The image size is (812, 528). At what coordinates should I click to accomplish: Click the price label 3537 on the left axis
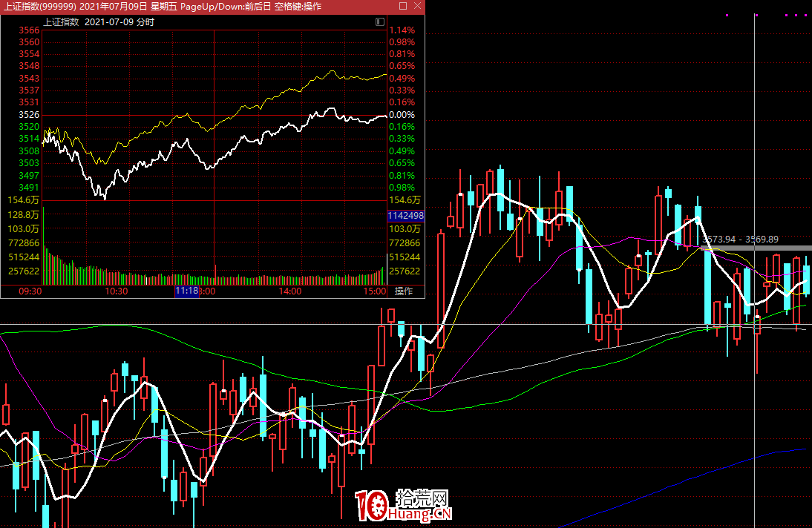coord(29,90)
